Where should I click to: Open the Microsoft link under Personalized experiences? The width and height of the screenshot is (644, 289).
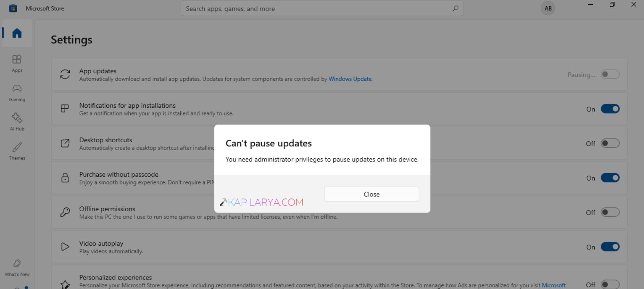[x=553, y=285]
